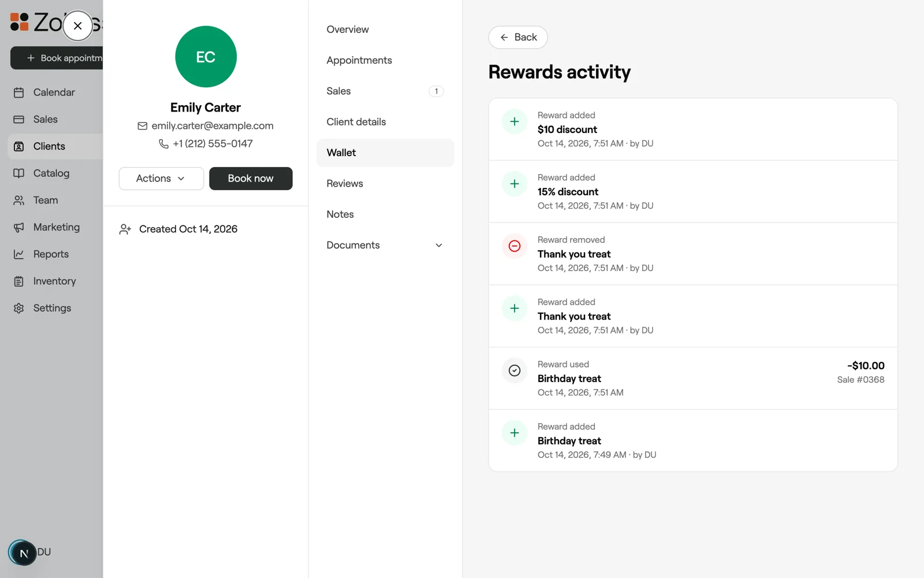Open the Actions dropdown
The width and height of the screenshot is (924, 578).
[x=161, y=179]
